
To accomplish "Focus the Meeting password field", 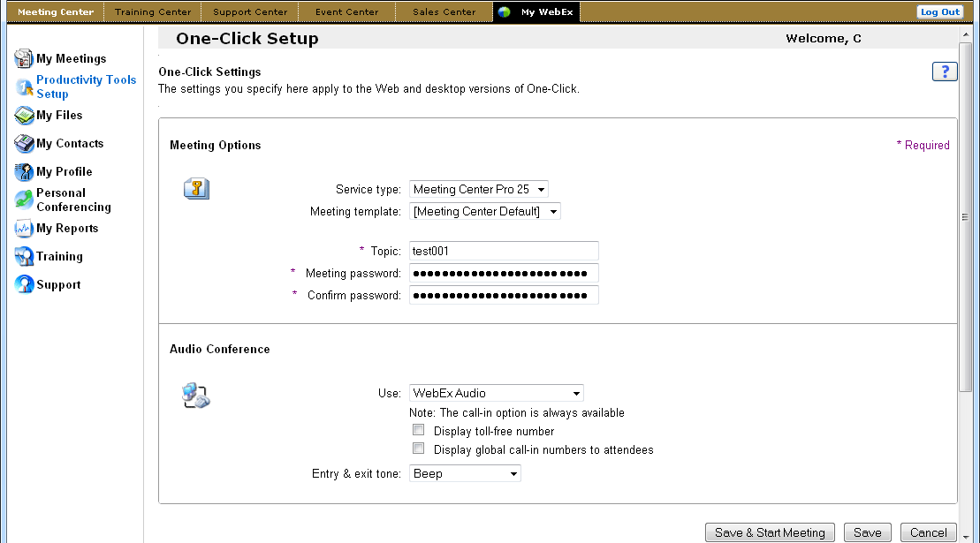I will point(504,274).
